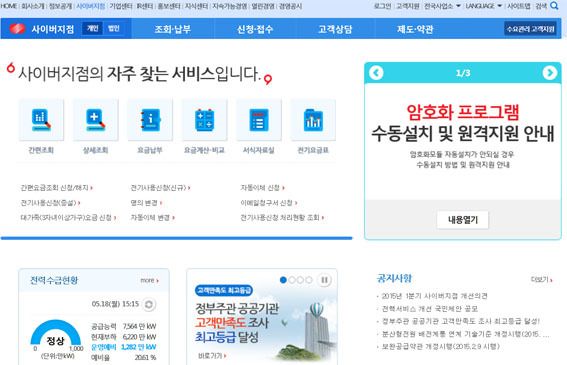Go to previous notice banner slide
The image size is (567, 365).
pyautogui.click(x=376, y=73)
